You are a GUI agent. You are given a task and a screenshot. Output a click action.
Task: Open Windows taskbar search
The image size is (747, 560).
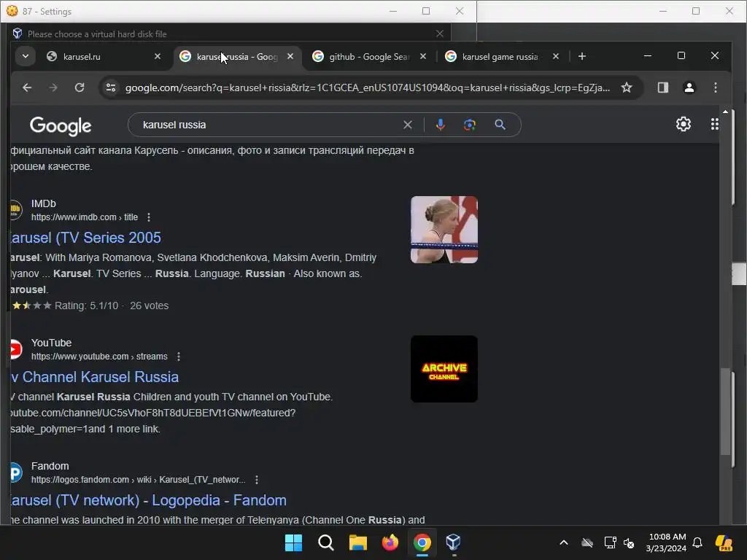326,542
